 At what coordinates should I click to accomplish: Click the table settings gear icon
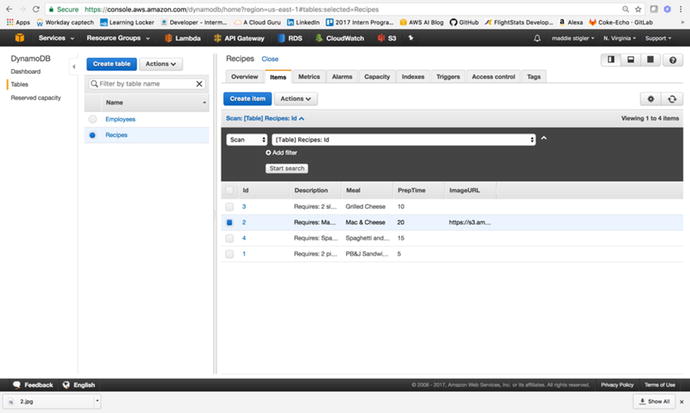650,99
